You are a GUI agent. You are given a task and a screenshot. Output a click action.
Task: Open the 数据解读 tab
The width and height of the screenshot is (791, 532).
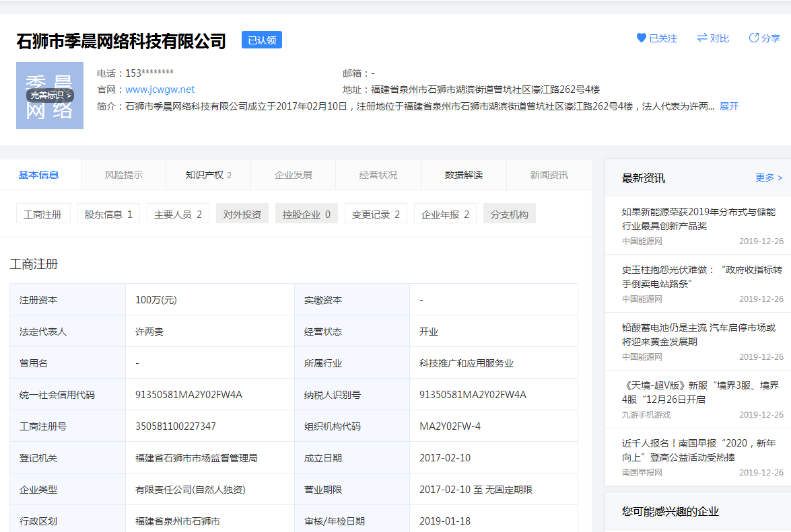pos(463,175)
